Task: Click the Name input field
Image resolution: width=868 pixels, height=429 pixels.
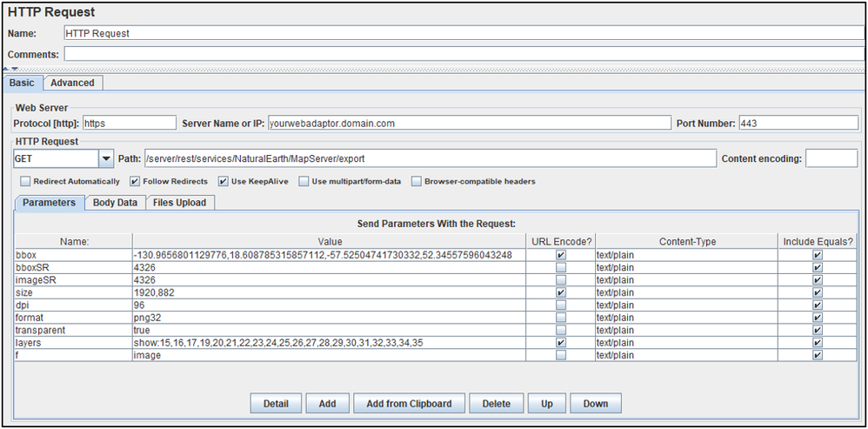Action: pyautogui.click(x=464, y=33)
